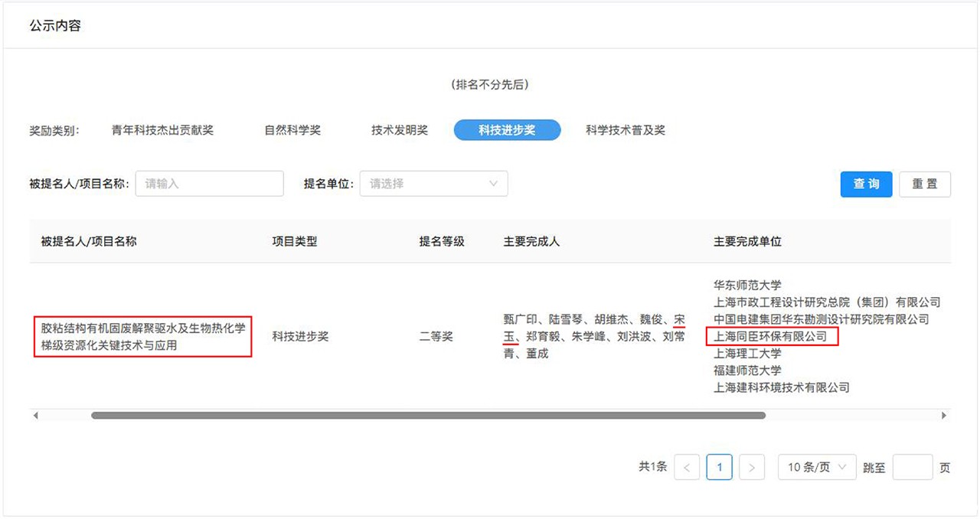Click the 查询 search button
Viewport: 980px width, 519px height.
tap(866, 184)
